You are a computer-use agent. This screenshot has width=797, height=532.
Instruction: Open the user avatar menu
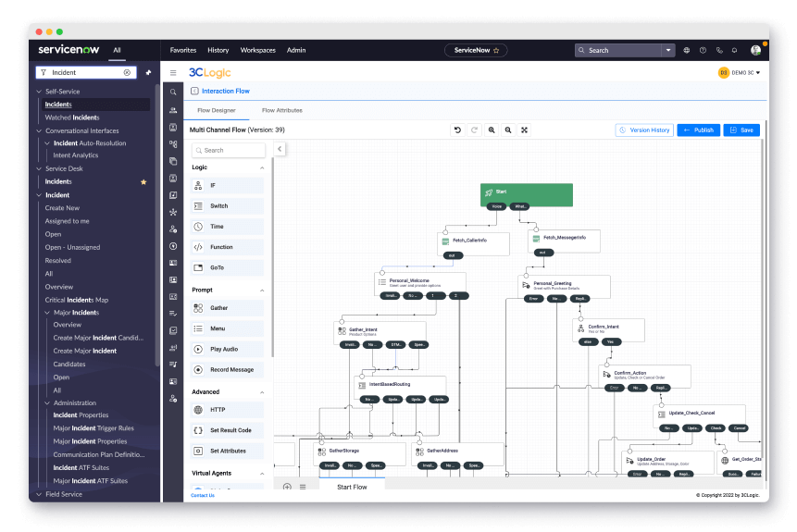[756, 50]
